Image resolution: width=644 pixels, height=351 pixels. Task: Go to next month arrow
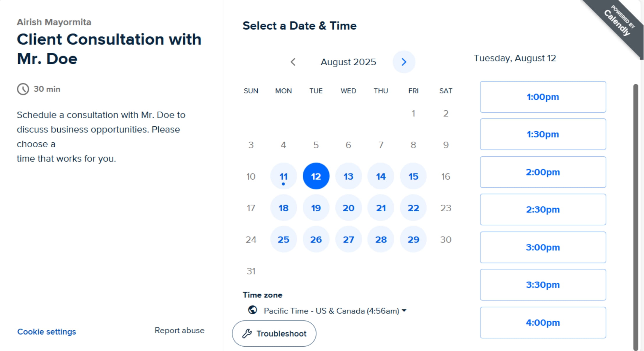click(x=404, y=62)
